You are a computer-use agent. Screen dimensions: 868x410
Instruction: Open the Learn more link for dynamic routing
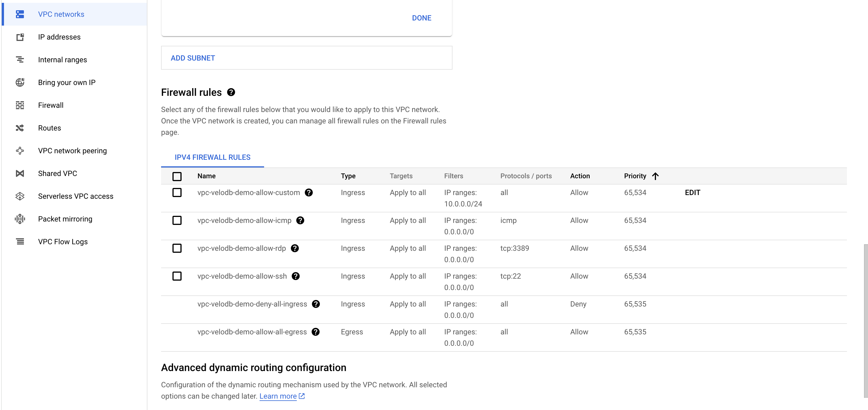(278, 396)
